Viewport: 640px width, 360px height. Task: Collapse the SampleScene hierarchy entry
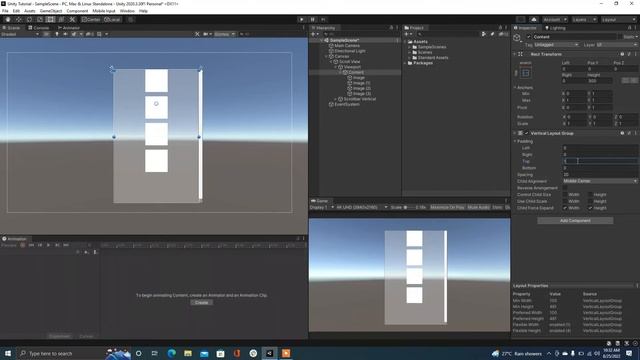click(x=322, y=40)
